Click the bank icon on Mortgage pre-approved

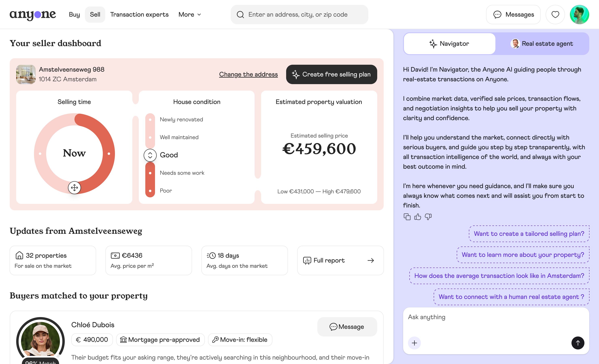click(123, 340)
